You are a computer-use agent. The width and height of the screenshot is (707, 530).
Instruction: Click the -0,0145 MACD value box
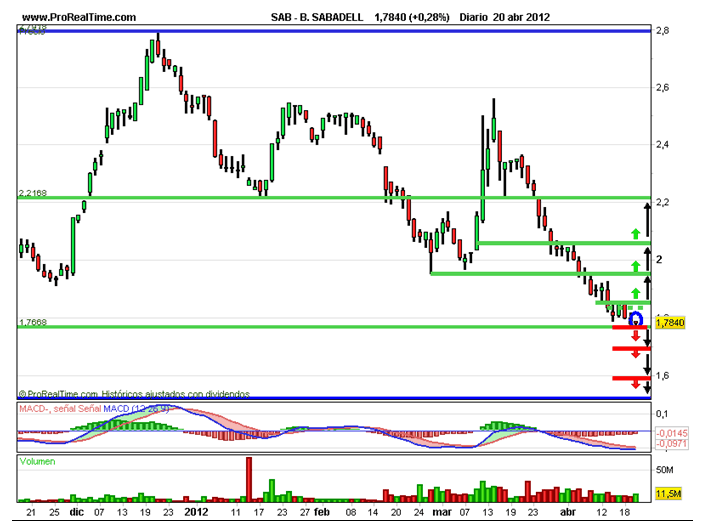(672, 433)
